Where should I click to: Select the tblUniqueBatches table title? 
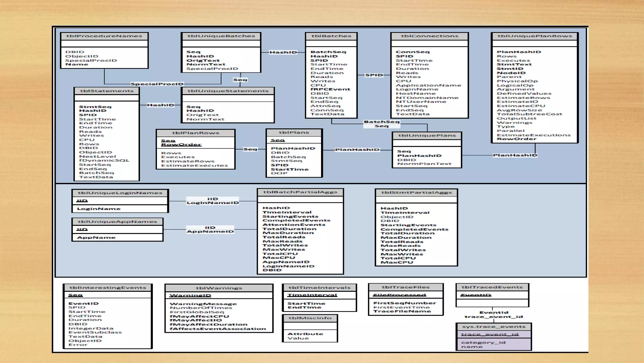coord(221,36)
